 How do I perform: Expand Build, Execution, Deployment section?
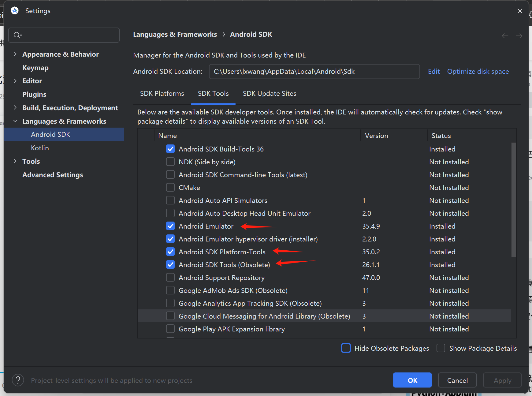pyautogui.click(x=15, y=108)
